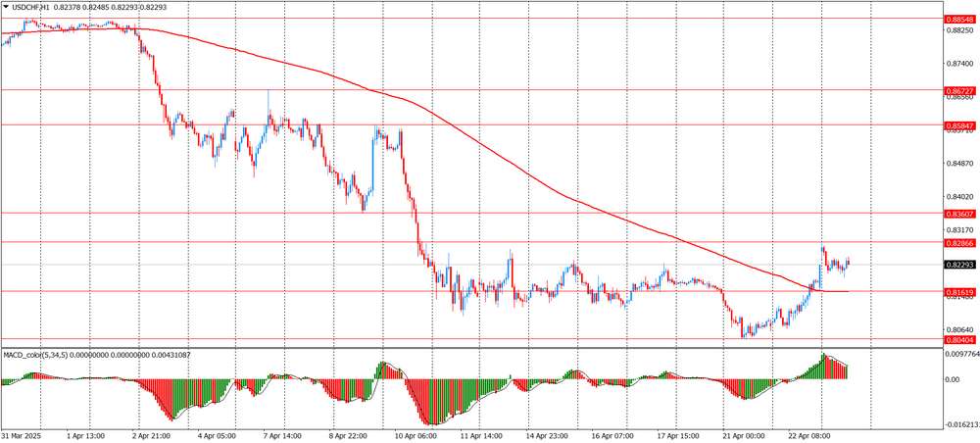
Task: Select the 0.82866 red price level label
Action: tap(960, 243)
